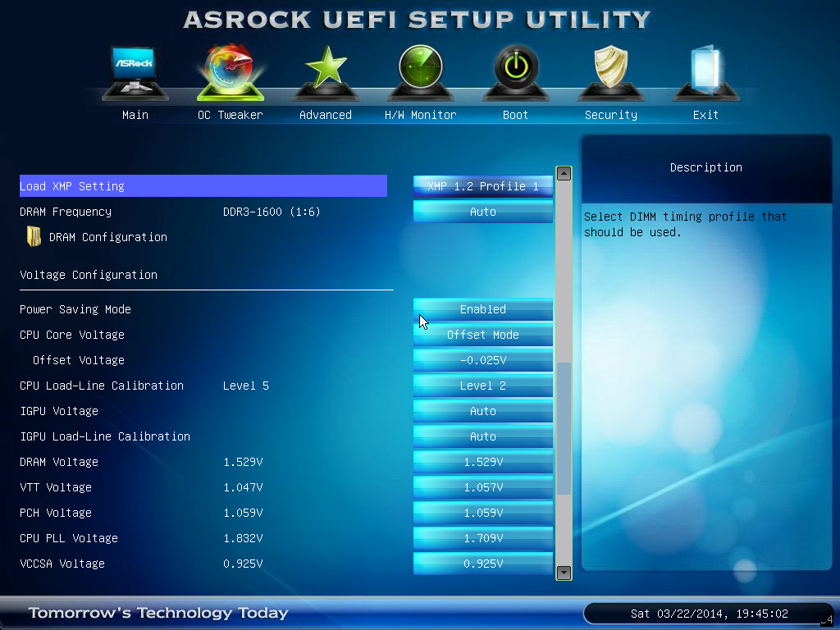Toggle Power Saving Mode Enabled value
The height and width of the screenshot is (630, 840).
(482, 309)
